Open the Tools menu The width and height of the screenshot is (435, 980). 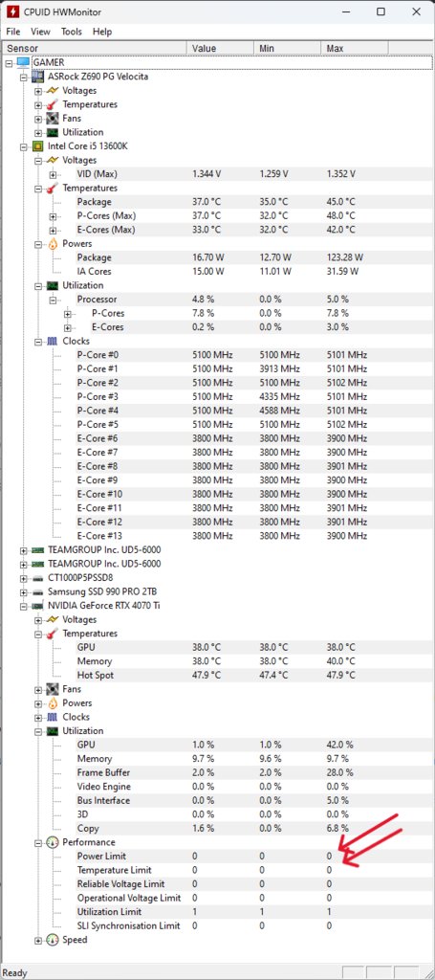coord(71,32)
